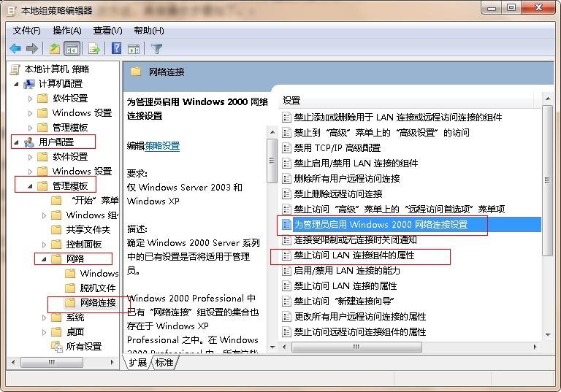This screenshot has width=561, height=392.
Task: Click the Export List toolbar icon
Action: pos(93,48)
